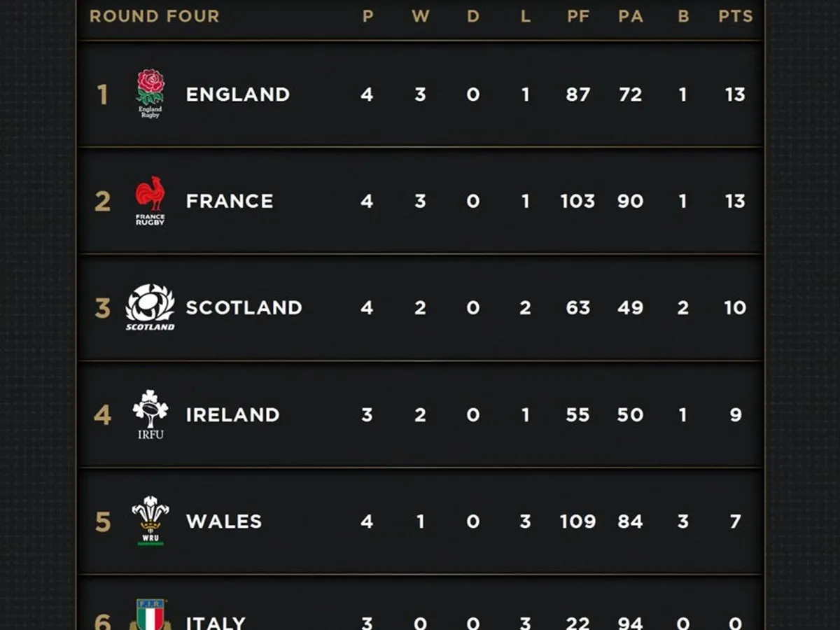
Task: Click England's 13 points total
Action: coord(735,94)
